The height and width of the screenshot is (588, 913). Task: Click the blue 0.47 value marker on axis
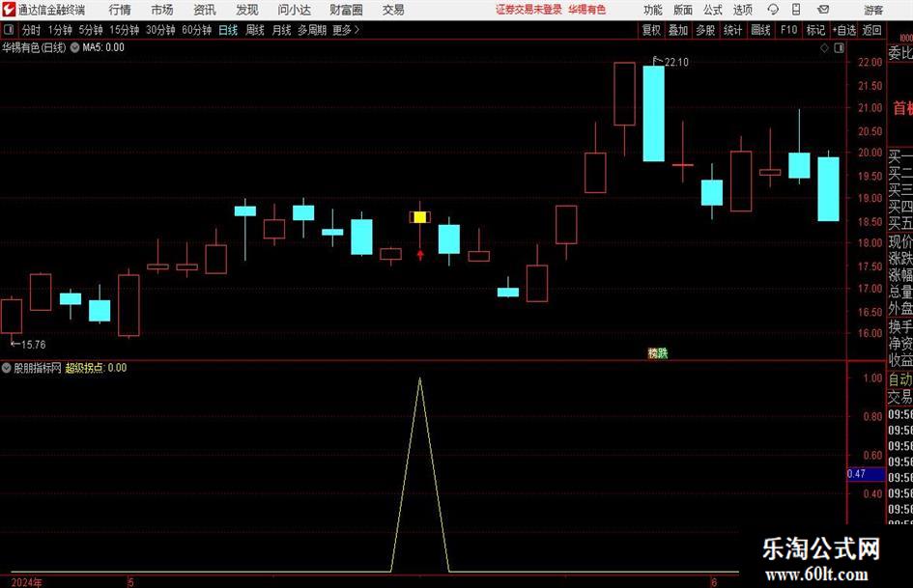pyautogui.click(x=866, y=474)
